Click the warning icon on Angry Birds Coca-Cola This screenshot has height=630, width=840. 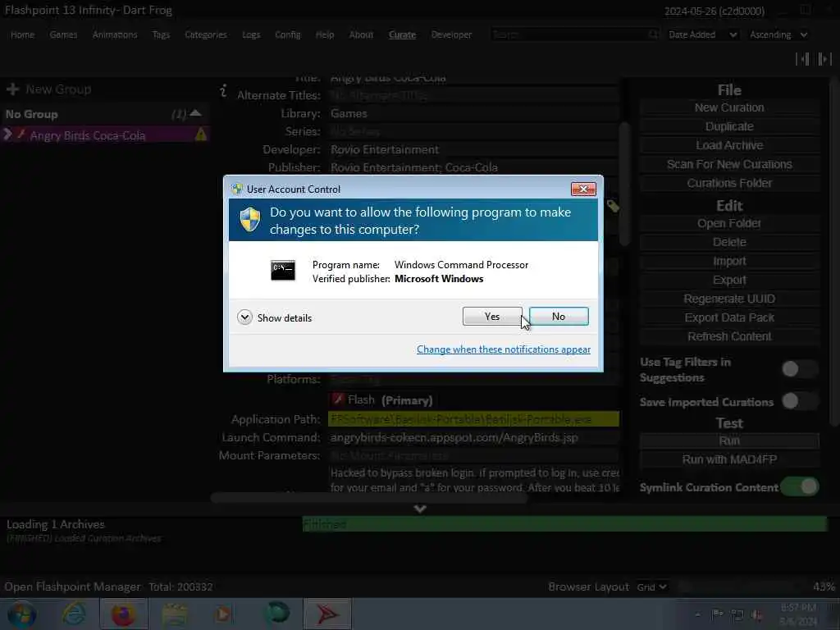tap(201, 135)
